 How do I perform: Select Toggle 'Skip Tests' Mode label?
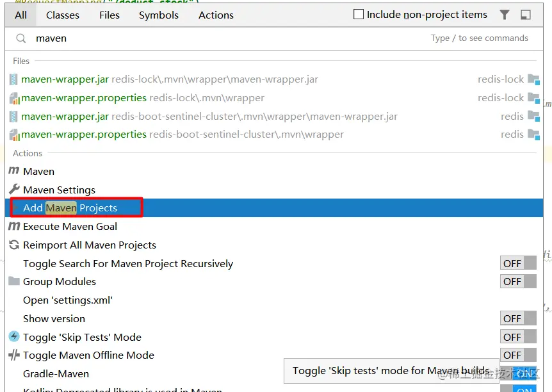pos(83,338)
